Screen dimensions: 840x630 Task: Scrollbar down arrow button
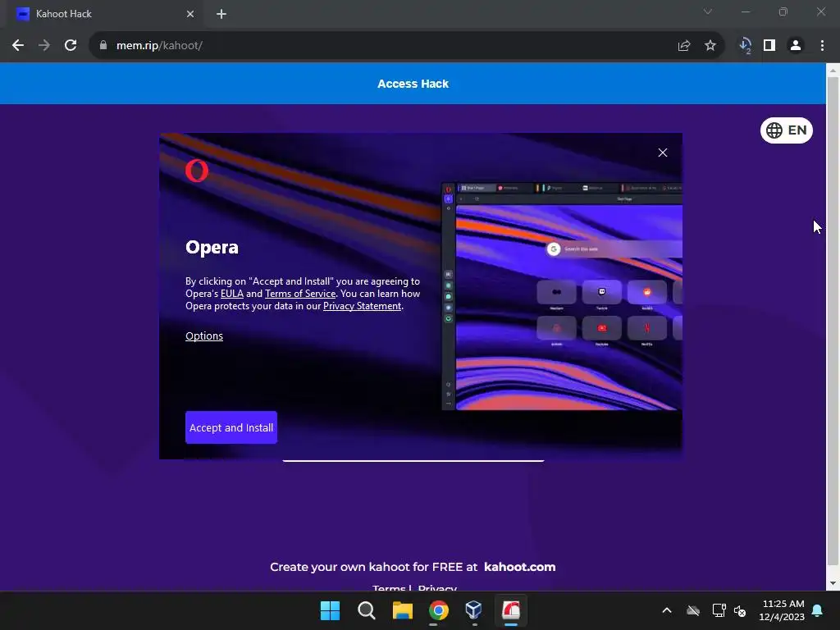click(x=833, y=583)
